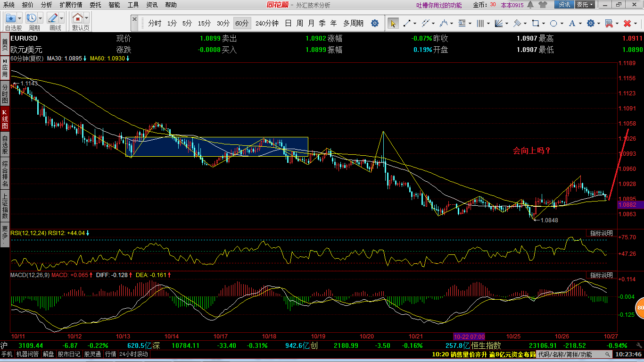
Task: Expand the 自选股 dropdown arrow
Action: [19, 18]
